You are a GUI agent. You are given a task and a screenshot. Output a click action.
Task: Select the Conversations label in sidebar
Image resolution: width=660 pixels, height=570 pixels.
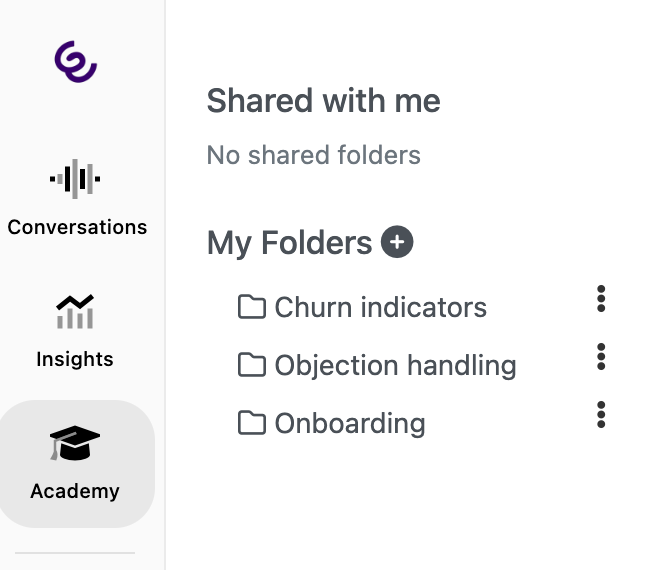(x=77, y=227)
